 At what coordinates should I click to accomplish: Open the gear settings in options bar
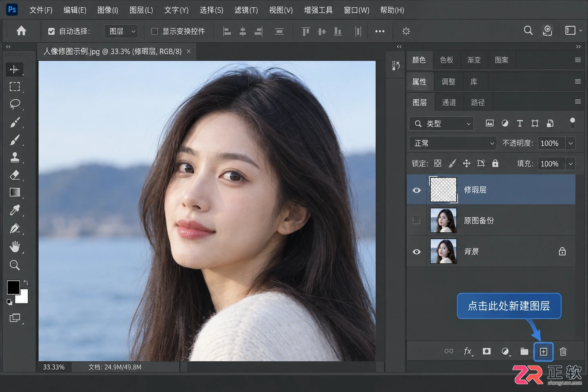pos(406,31)
